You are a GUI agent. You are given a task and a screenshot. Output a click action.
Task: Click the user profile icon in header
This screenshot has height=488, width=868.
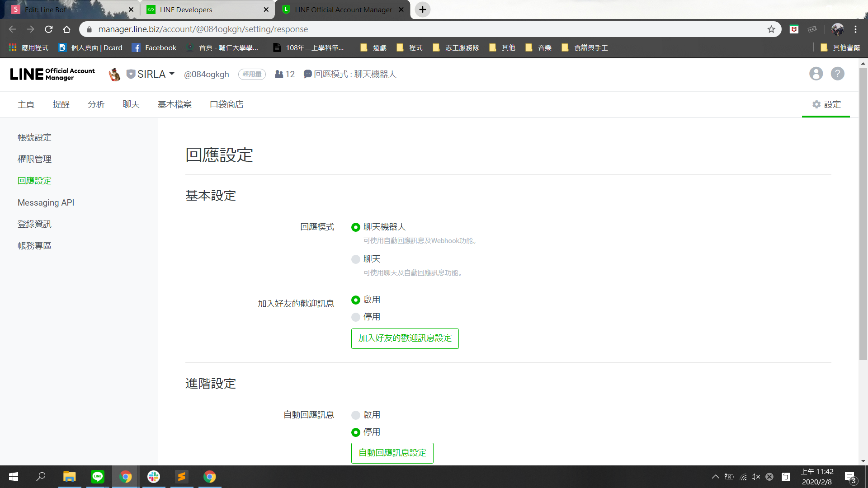point(816,74)
